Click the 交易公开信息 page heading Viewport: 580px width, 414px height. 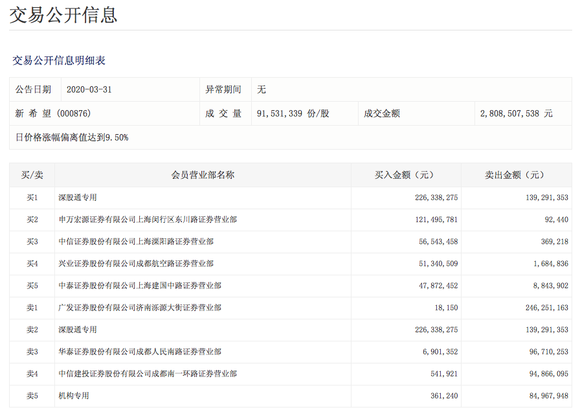pos(63,16)
